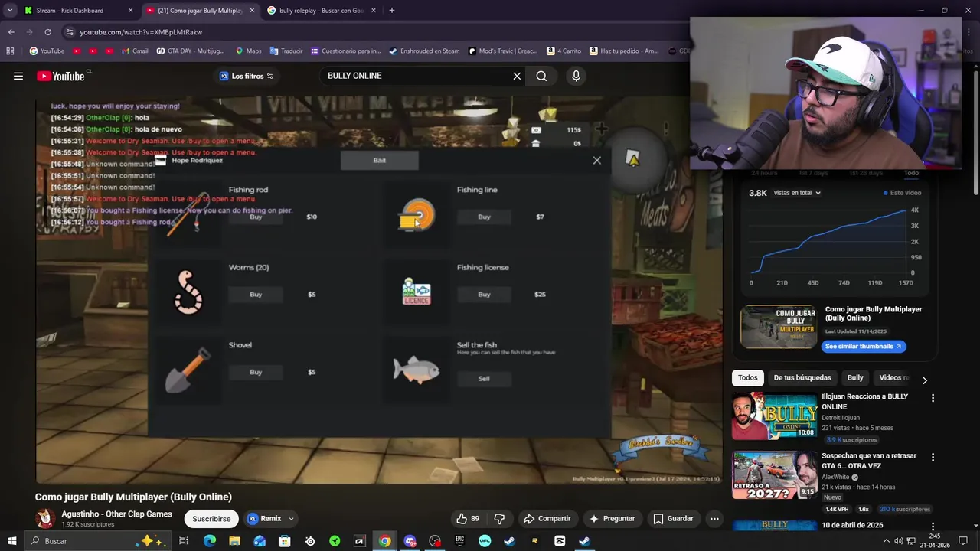Select the Bully filter chip
This screenshot has width=980, height=551.
click(x=855, y=378)
